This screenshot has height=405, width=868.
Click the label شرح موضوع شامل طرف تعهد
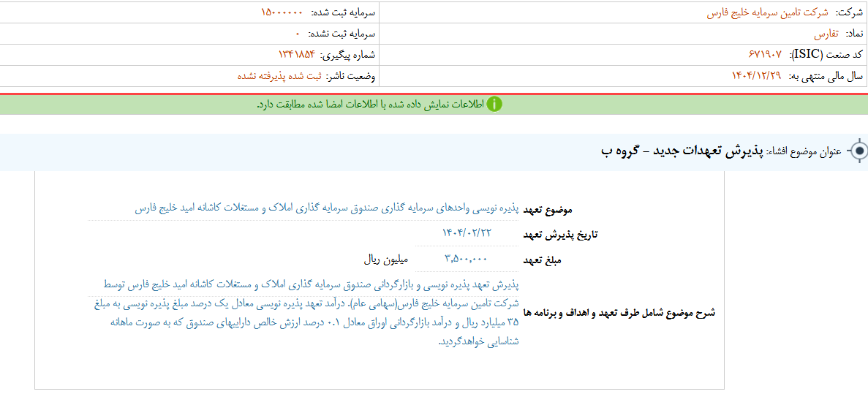[x=619, y=313]
